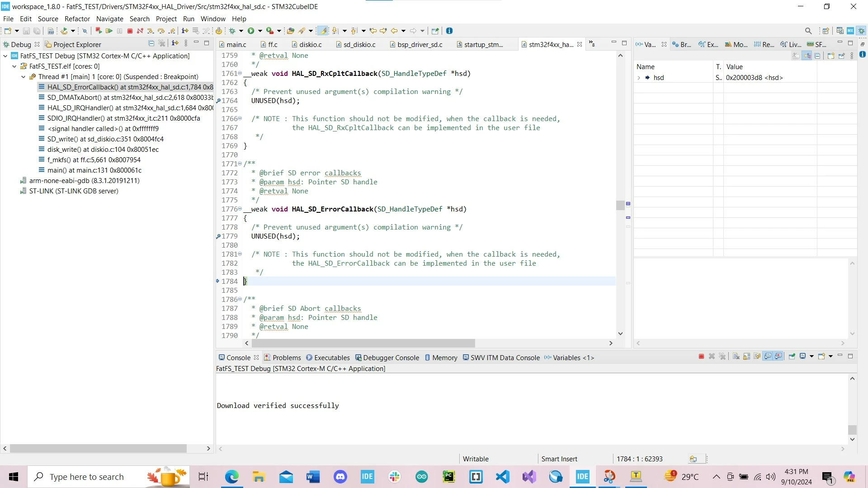Viewport: 868px width, 488px height.
Task: Click the console red Terminate icon
Action: 701,357
